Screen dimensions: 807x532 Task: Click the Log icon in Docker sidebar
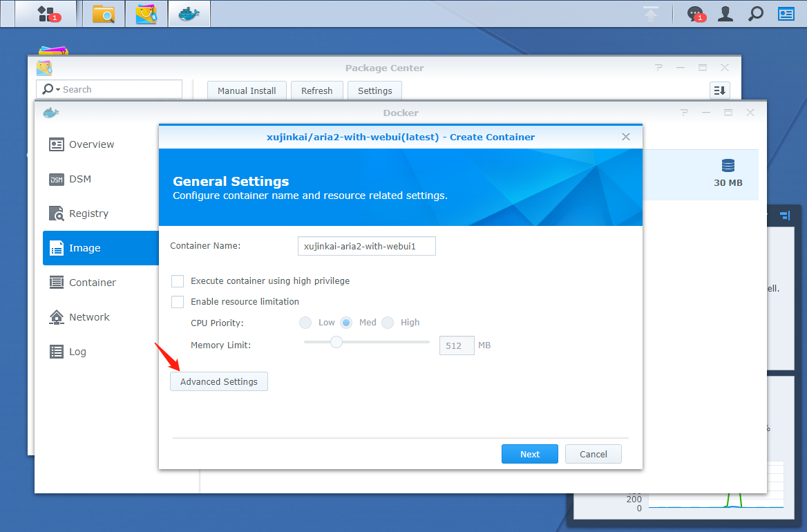(56, 352)
